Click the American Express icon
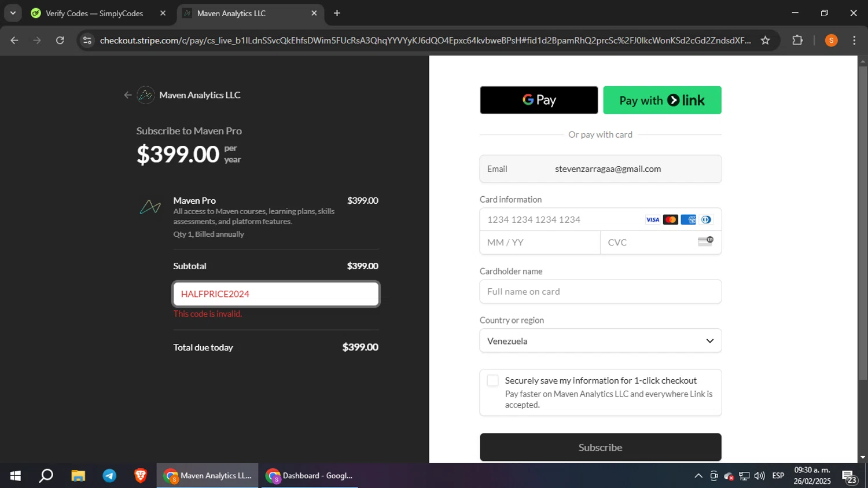 click(689, 219)
